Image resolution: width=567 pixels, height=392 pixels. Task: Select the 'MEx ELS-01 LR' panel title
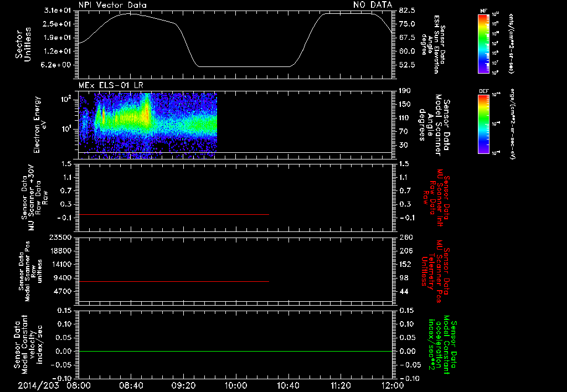point(111,85)
